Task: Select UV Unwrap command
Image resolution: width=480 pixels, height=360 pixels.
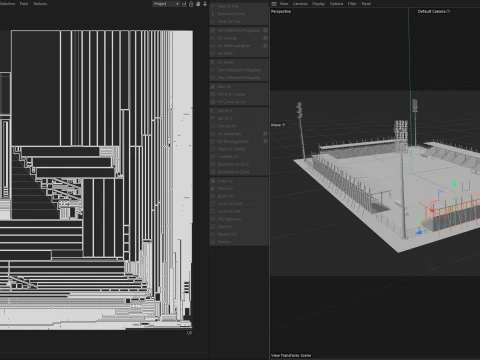Action: (x=236, y=38)
